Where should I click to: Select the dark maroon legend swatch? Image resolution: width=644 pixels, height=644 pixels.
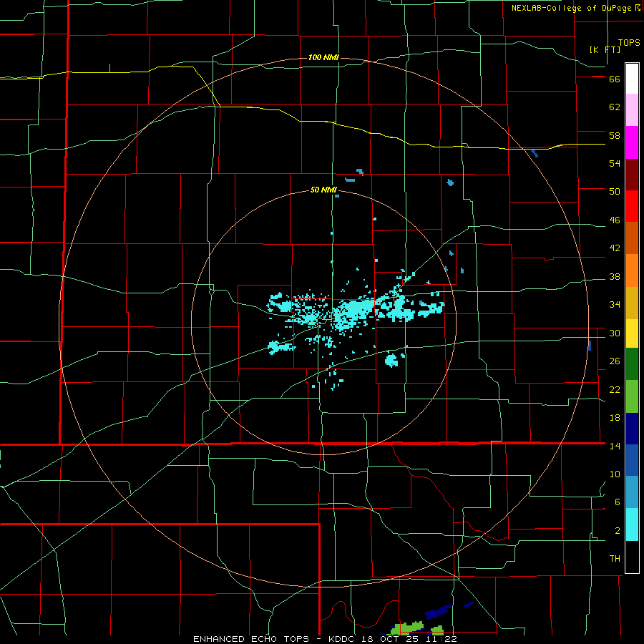632,175
